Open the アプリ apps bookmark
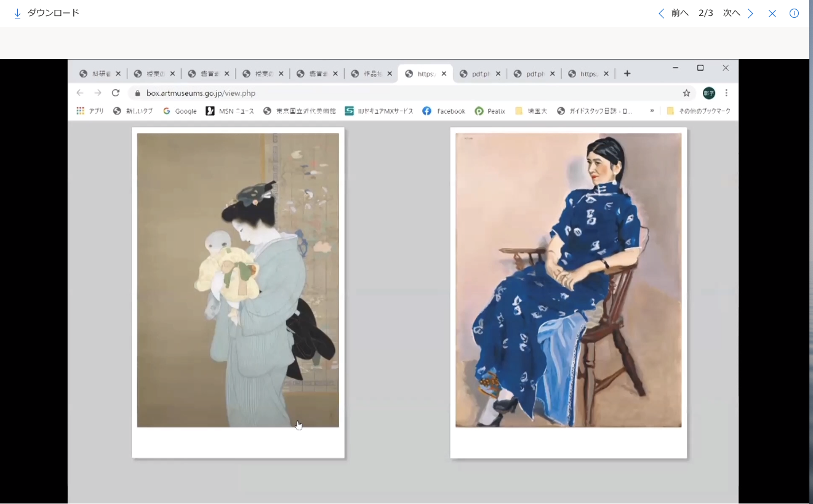The width and height of the screenshot is (813, 504). [x=90, y=111]
